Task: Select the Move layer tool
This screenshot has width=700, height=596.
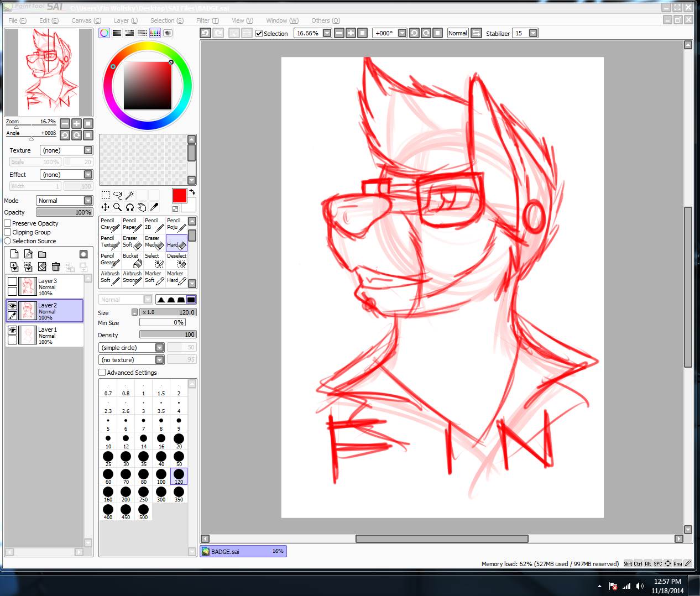Action: [105, 207]
